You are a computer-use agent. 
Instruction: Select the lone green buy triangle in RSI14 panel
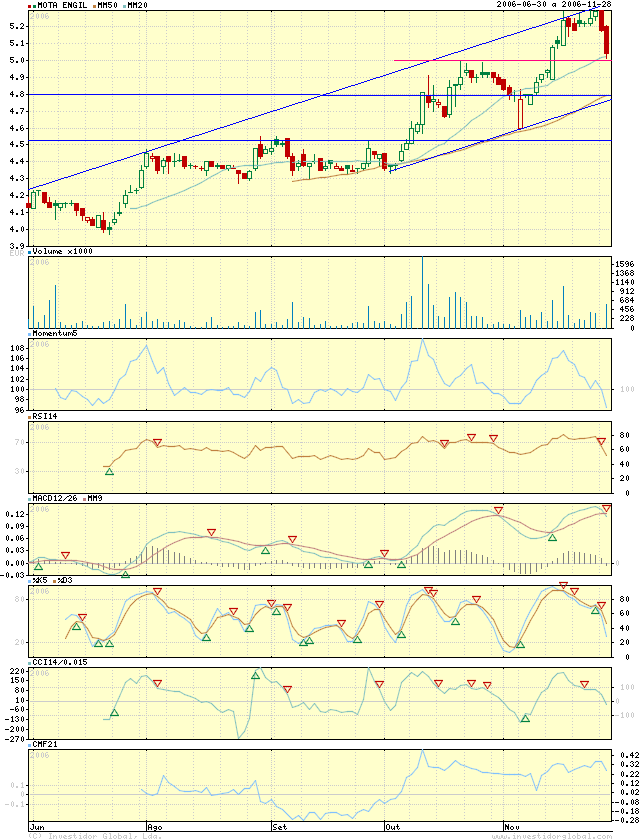[109, 471]
